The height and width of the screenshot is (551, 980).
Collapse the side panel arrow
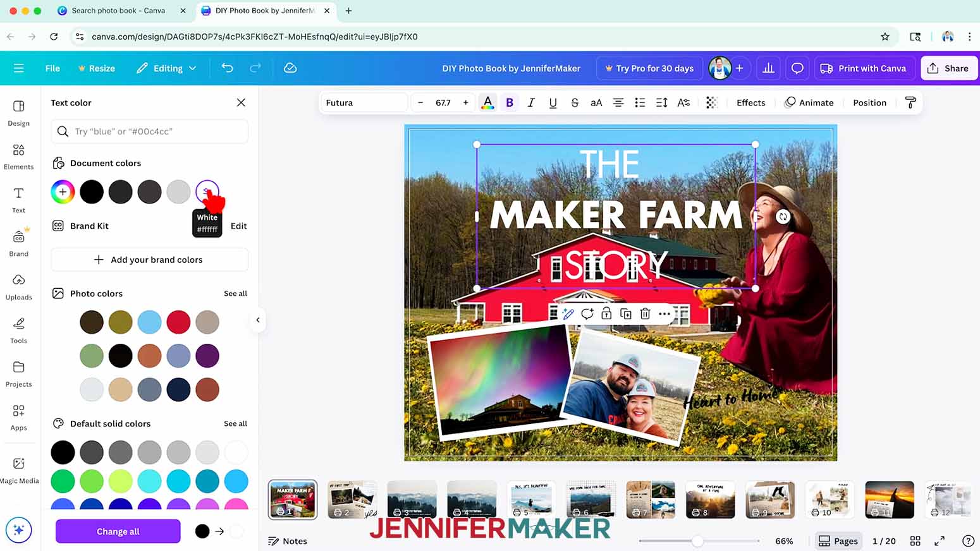tap(258, 320)
